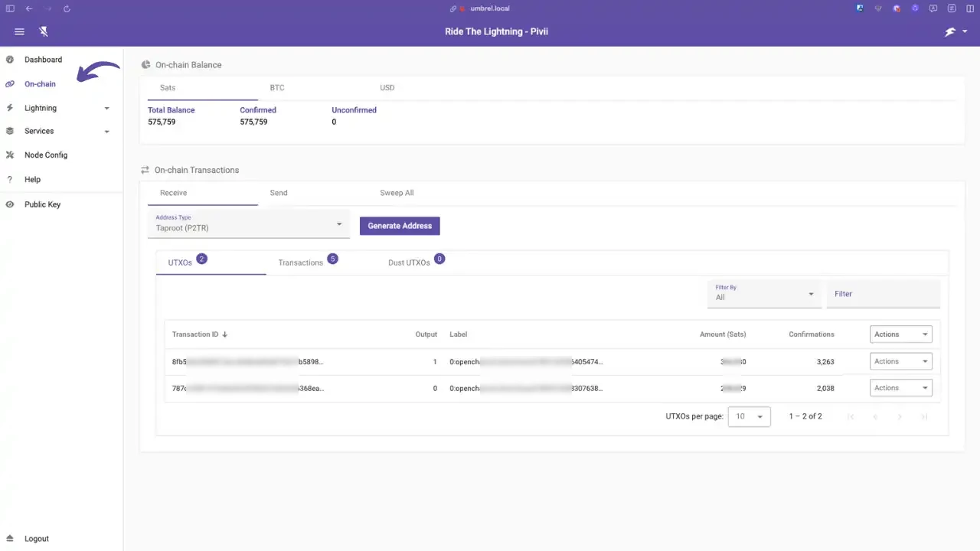Viewport: 980px width, 551px height.
Task: Click the Output column header
Action: (426, 334)
